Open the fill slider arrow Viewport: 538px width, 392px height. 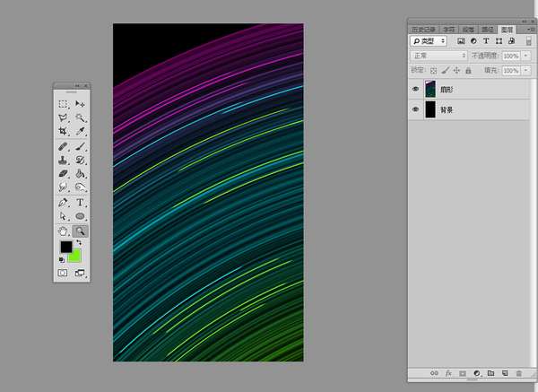(x=526, y=70)
